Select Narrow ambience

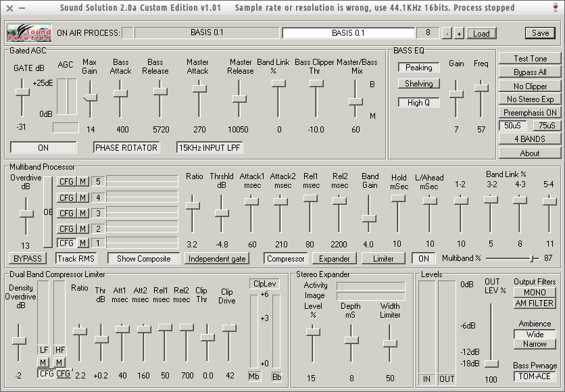coord(535,344)
